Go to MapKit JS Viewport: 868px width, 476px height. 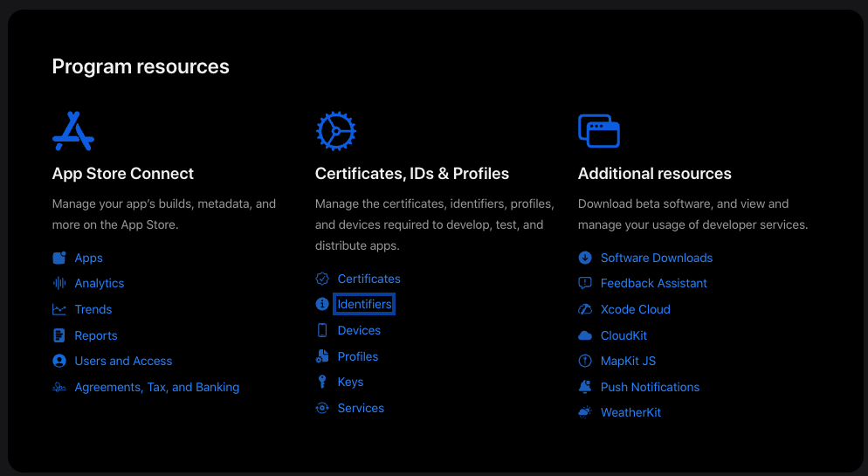[629, 361]
